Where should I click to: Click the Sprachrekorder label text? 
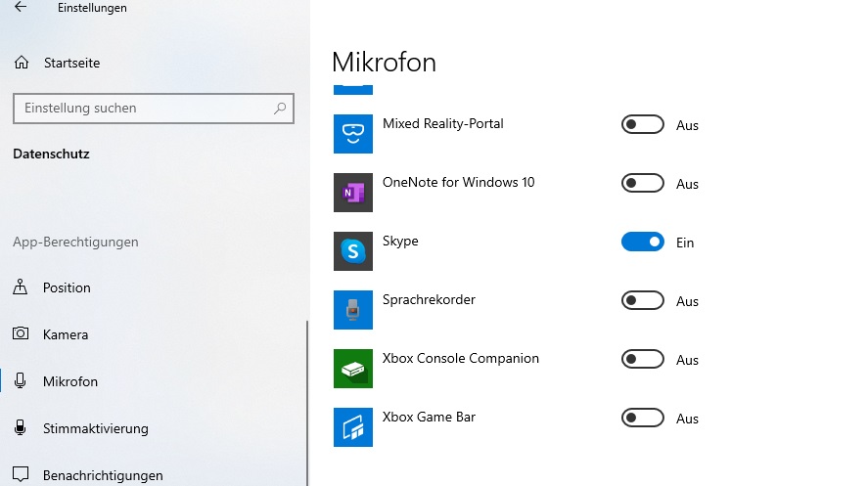point(429,299)
